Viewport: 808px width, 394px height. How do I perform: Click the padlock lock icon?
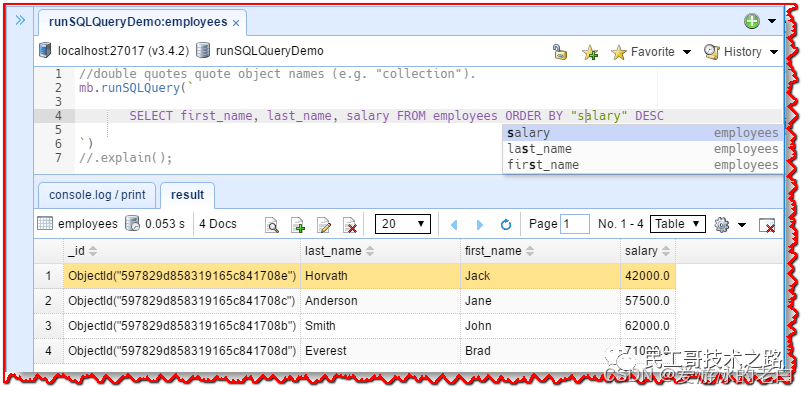[x=560, y=52]
